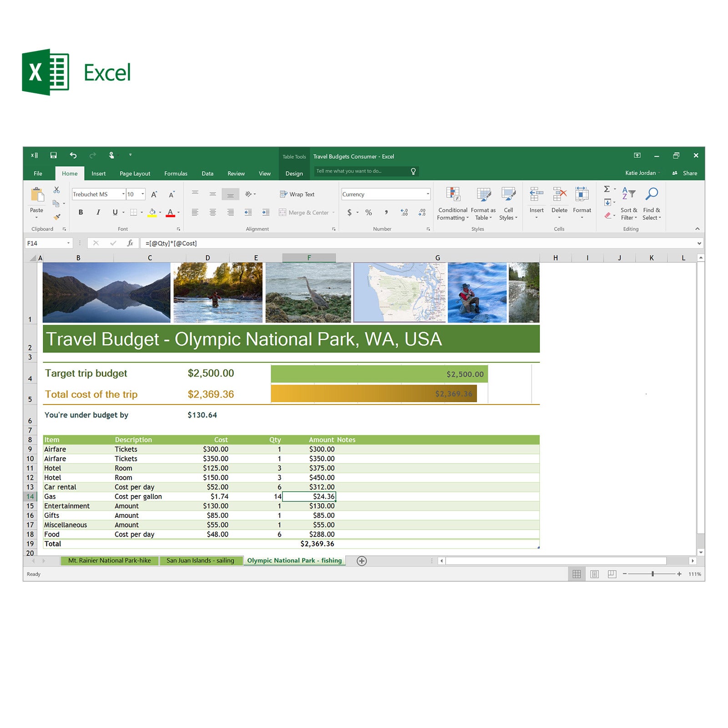
Task: Toggle Bold formatting
Action: coord(81,212)
